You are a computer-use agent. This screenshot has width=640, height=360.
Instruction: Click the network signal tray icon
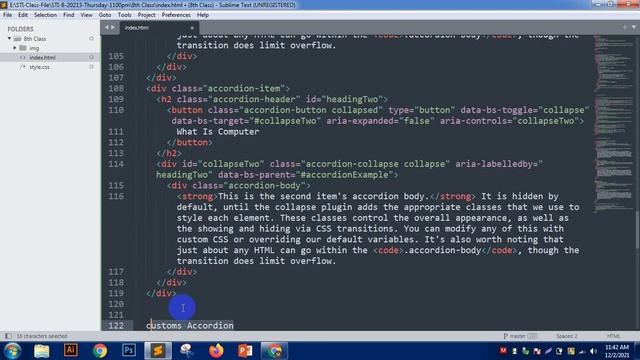(x=582, y=351)
